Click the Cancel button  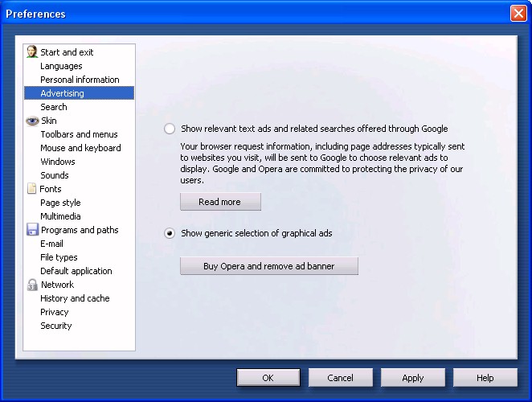click(x=340, y=378)
